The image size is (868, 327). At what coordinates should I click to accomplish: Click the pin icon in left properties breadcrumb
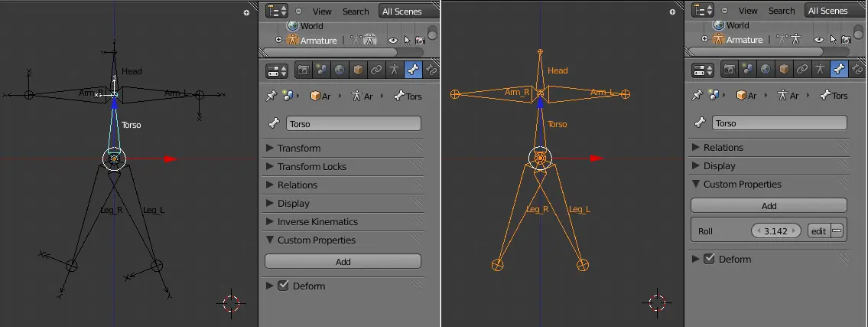point(271,96)
